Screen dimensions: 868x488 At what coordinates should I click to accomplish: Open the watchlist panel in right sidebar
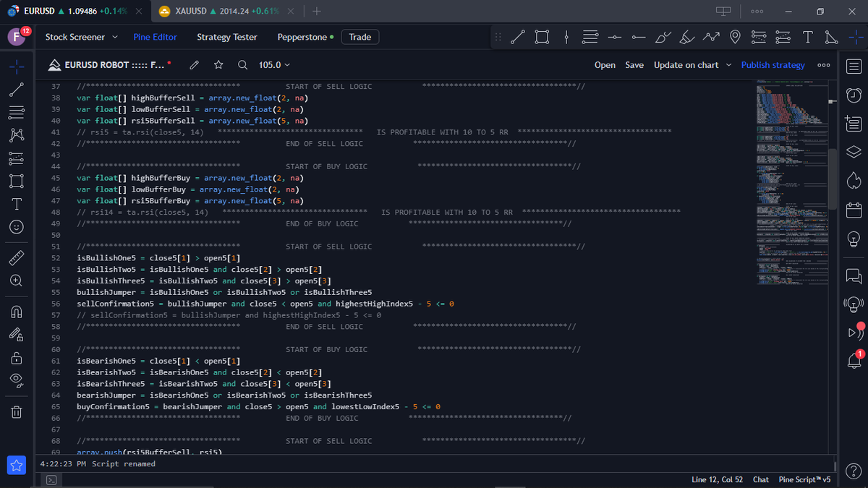[x=854, y=67]
